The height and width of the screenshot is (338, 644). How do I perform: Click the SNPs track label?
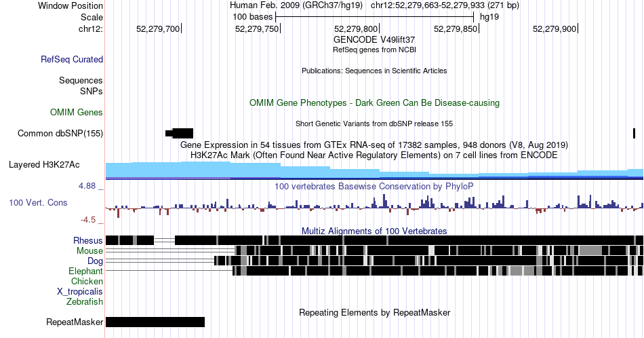click(92, 91)
